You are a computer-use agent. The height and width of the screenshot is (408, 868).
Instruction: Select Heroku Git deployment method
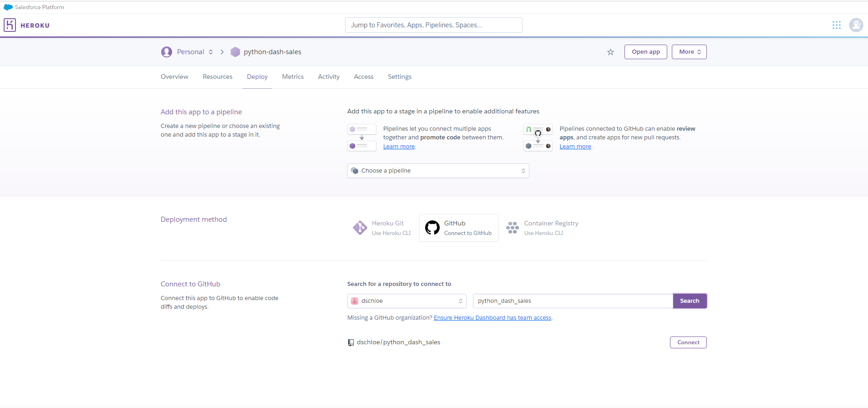(x=382, y=228)
